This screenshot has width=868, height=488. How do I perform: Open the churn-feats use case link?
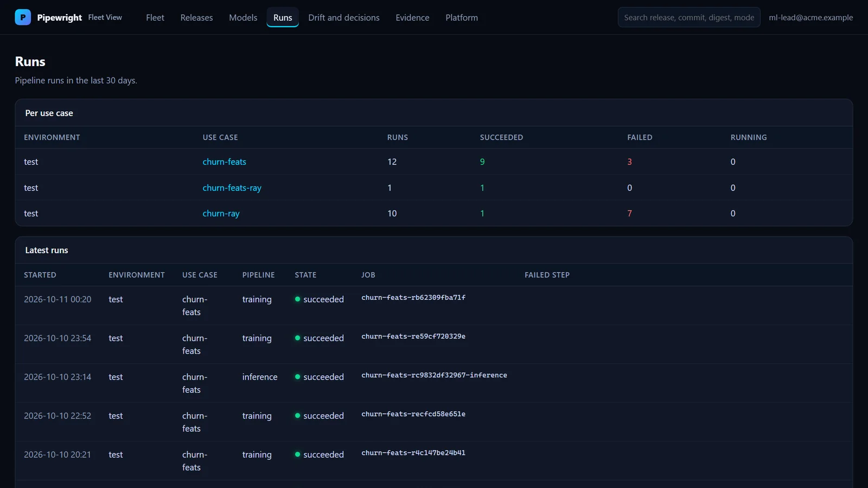224,162
